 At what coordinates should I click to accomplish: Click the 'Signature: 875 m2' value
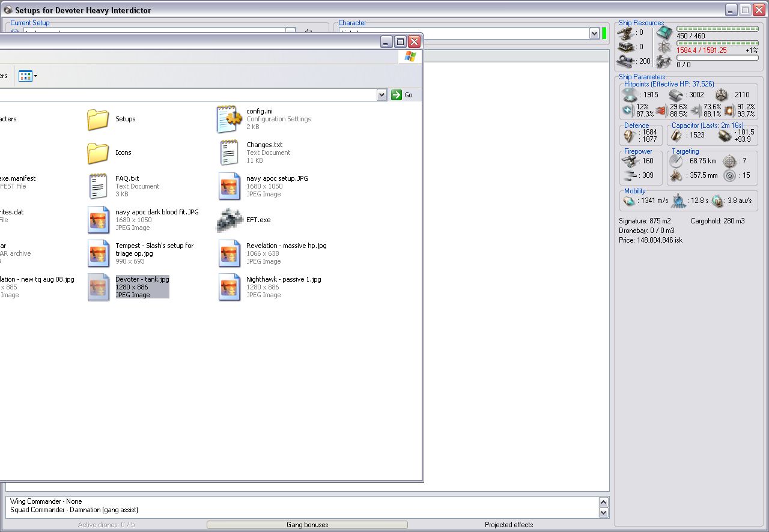click(x=645, y=221)
